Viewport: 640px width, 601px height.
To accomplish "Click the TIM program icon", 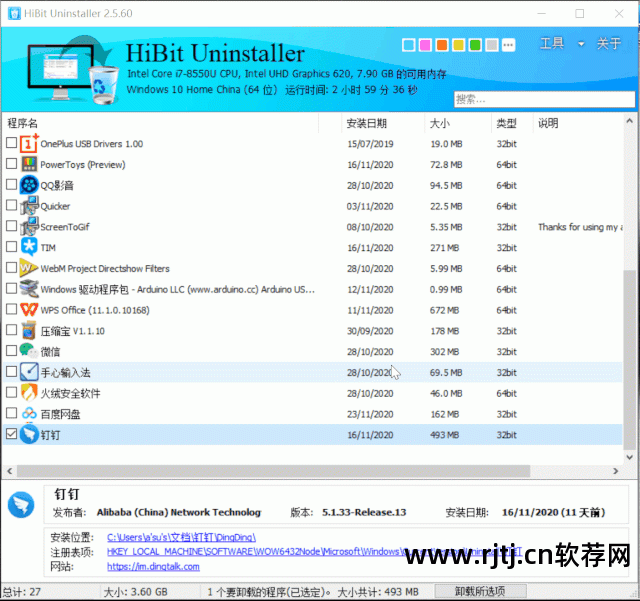I will (29, 247).
